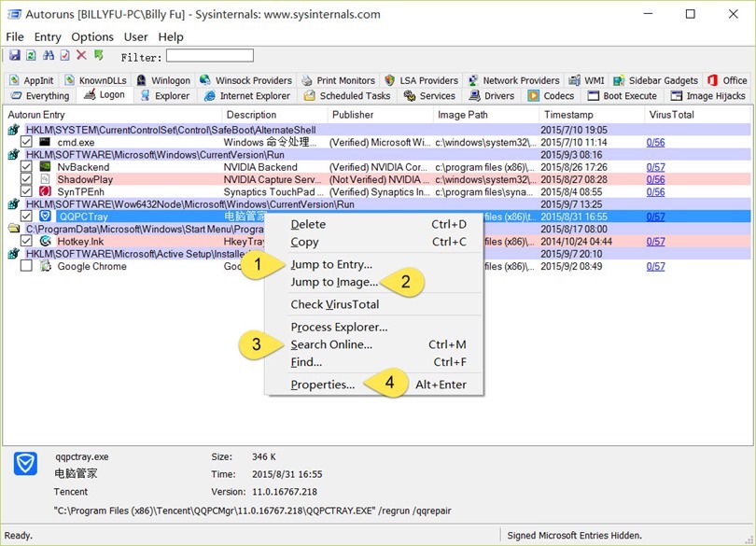Screen dimensions: 756x546
Task: Click registry icon beside SafeBoot\AlternateShell key
Action: 13,130
